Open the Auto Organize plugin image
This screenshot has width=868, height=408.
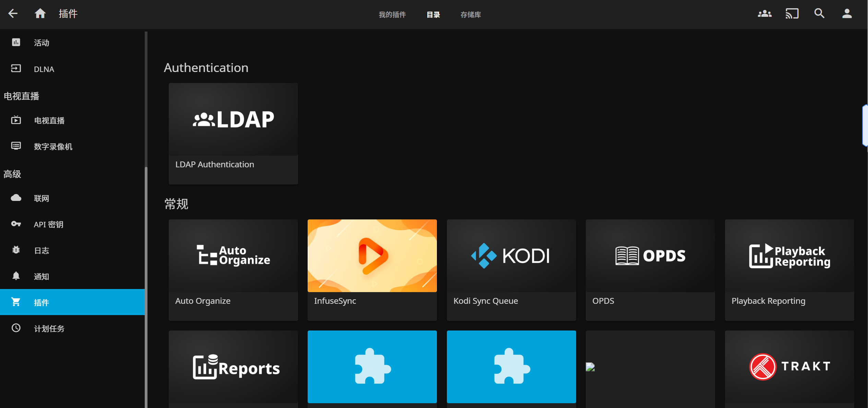pos(233,256)
